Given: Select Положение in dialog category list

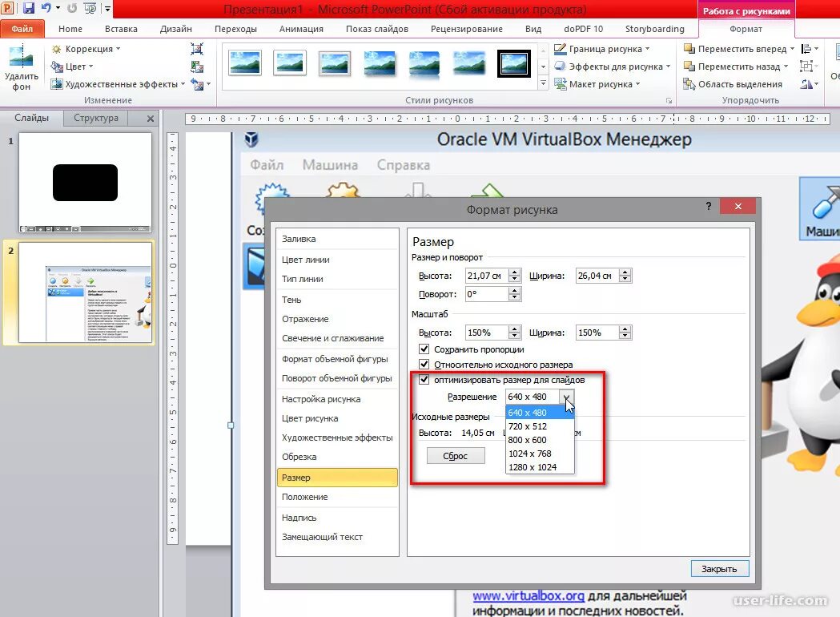Looking at the screenshot, I should point(337,497).
